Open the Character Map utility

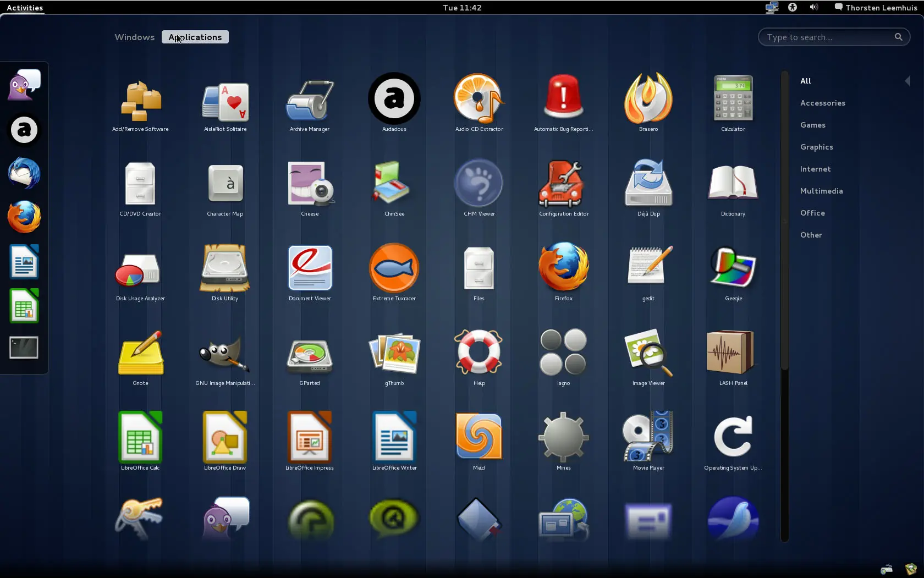pos(224,187)
